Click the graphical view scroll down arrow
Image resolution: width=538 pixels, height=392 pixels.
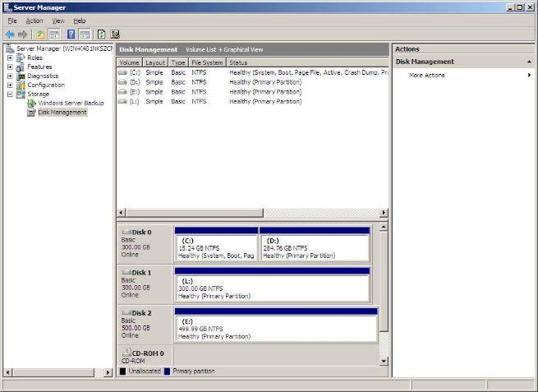click(384, 361)
